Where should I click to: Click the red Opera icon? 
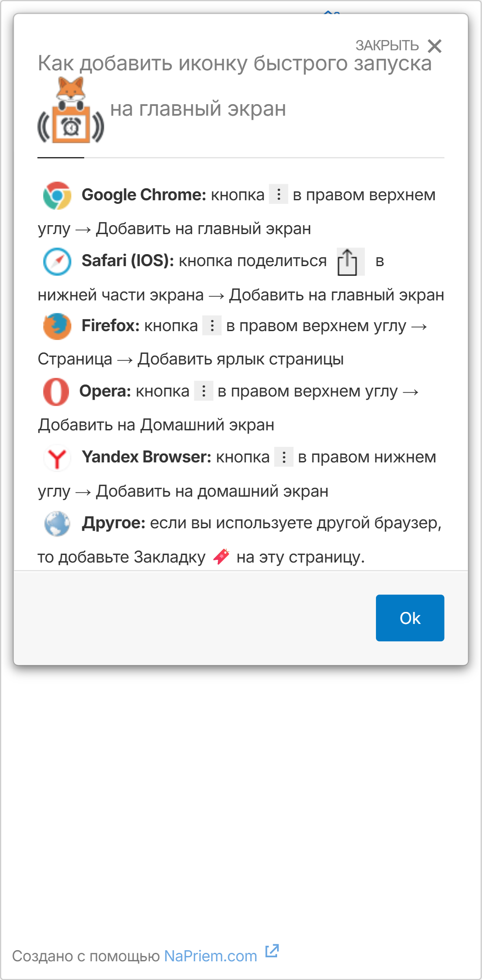coord(56,392)
